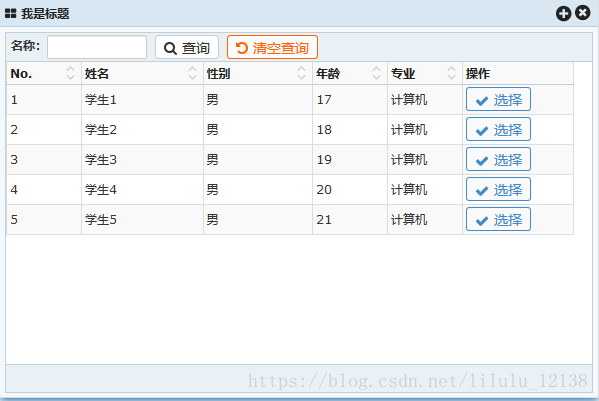Click 选择 button for 学生4

(498, 189)
